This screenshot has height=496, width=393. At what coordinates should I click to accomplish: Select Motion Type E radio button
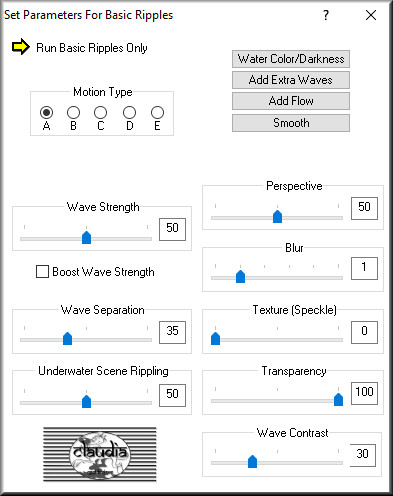(x=157, y=112)
